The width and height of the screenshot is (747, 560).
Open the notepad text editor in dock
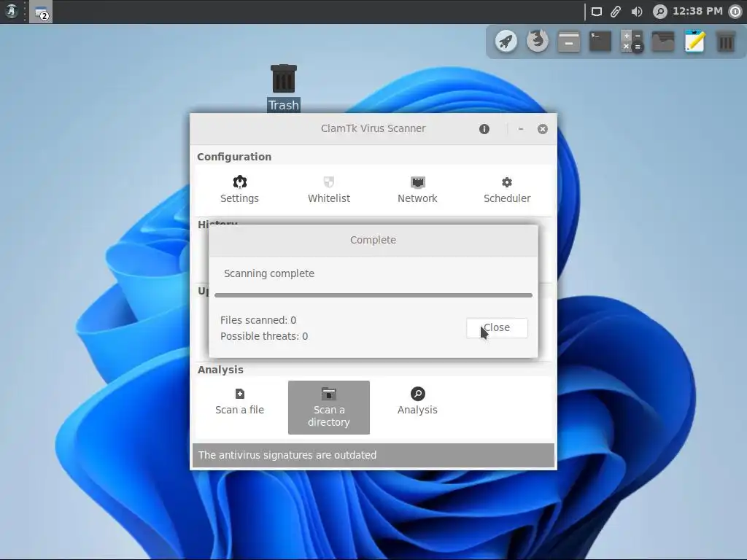(694, 42)
